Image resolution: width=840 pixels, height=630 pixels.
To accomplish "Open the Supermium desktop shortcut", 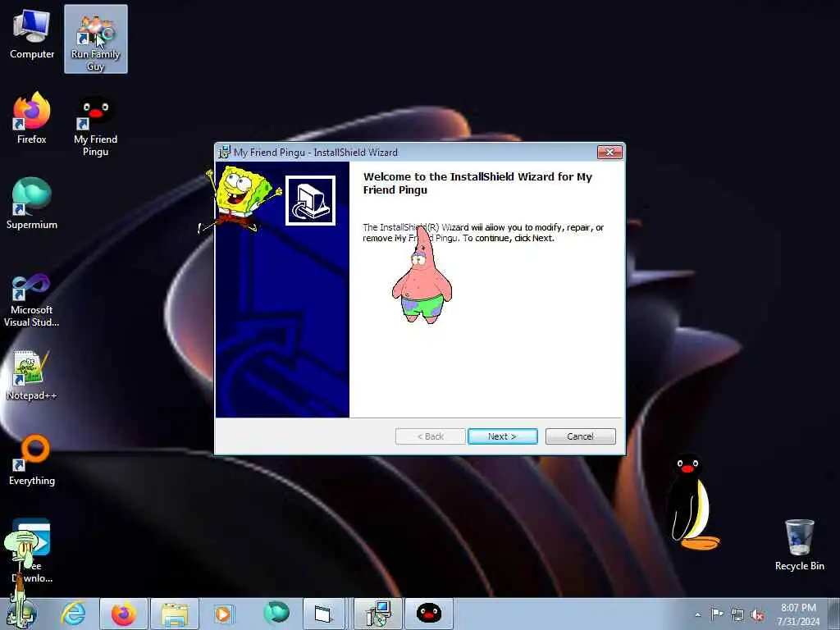I will pos(32,203).
